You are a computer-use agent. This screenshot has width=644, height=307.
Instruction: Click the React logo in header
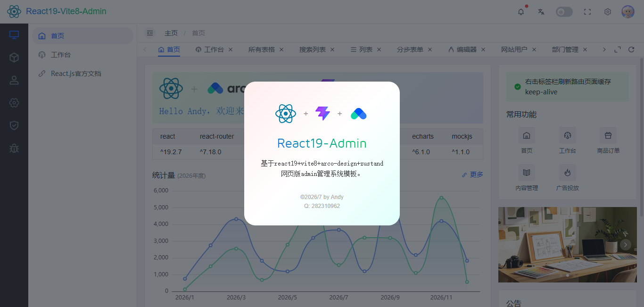click(x=14, y=11)
